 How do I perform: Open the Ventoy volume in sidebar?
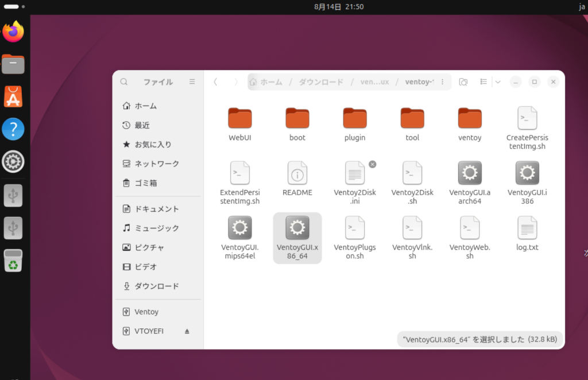158,312
